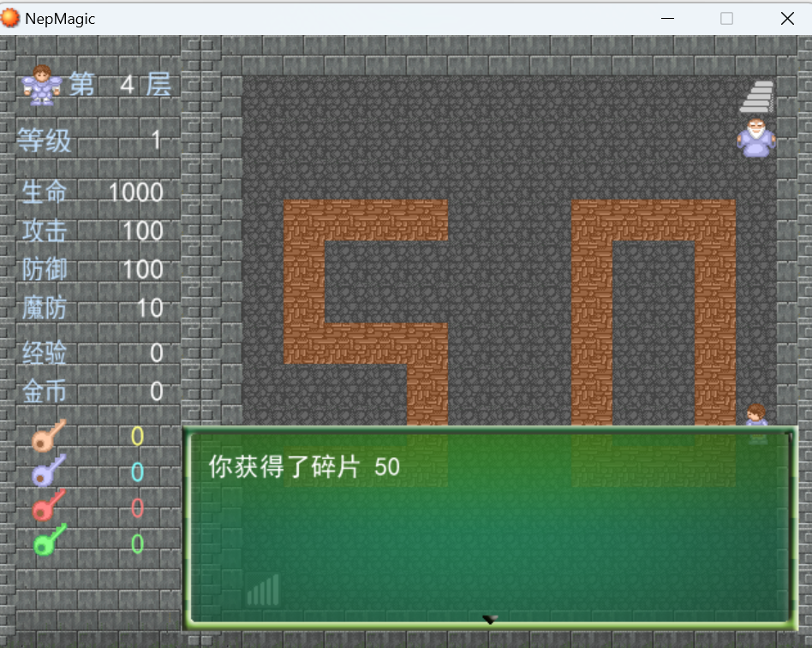Click the green key icon

pyautogui.click(x=49, y=540)
